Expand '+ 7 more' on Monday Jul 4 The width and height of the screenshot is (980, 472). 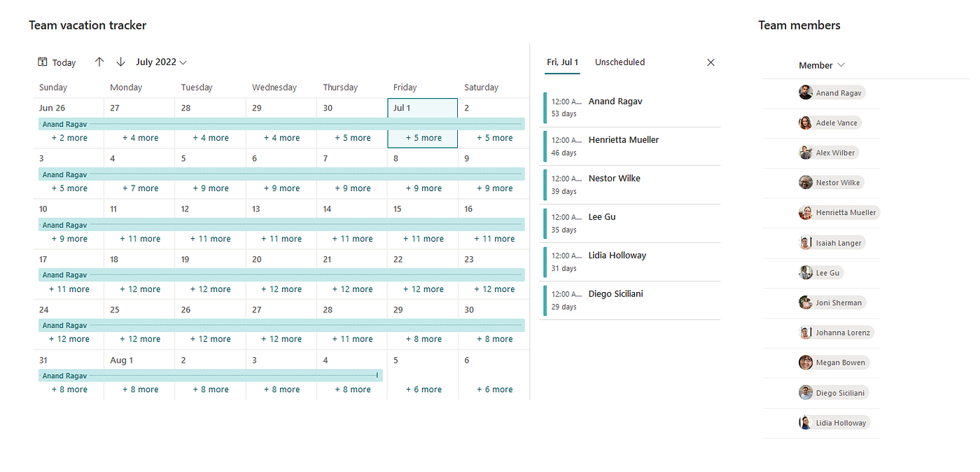(140, 188)
